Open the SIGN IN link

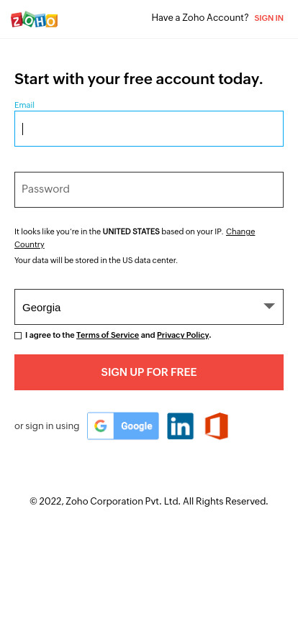click(x=268, y=18)
